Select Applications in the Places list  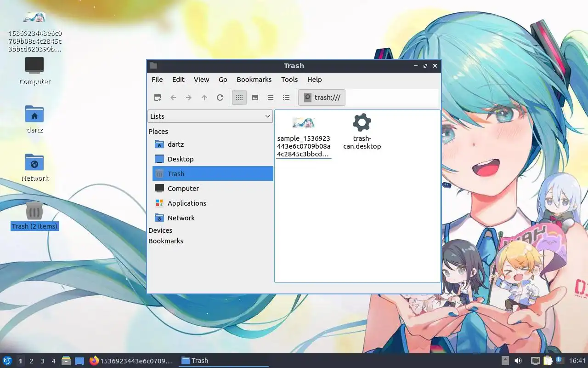click(x=213, y=203)
